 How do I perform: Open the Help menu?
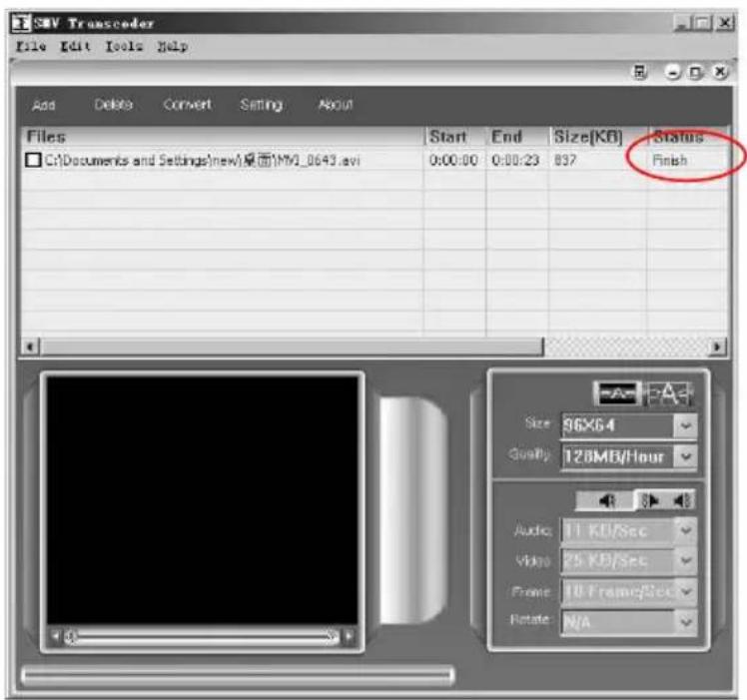(173, 46)
